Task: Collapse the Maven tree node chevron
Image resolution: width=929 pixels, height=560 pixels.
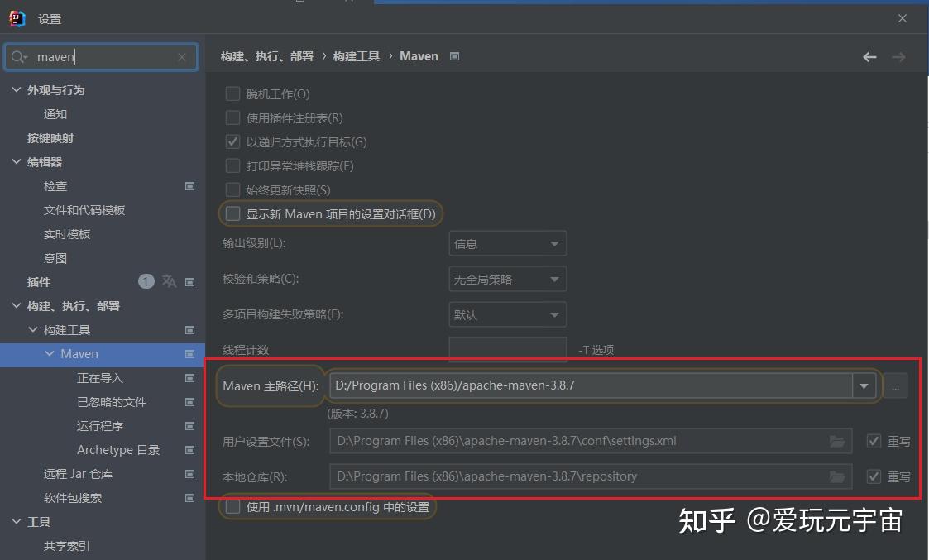Action: (50, 353)
